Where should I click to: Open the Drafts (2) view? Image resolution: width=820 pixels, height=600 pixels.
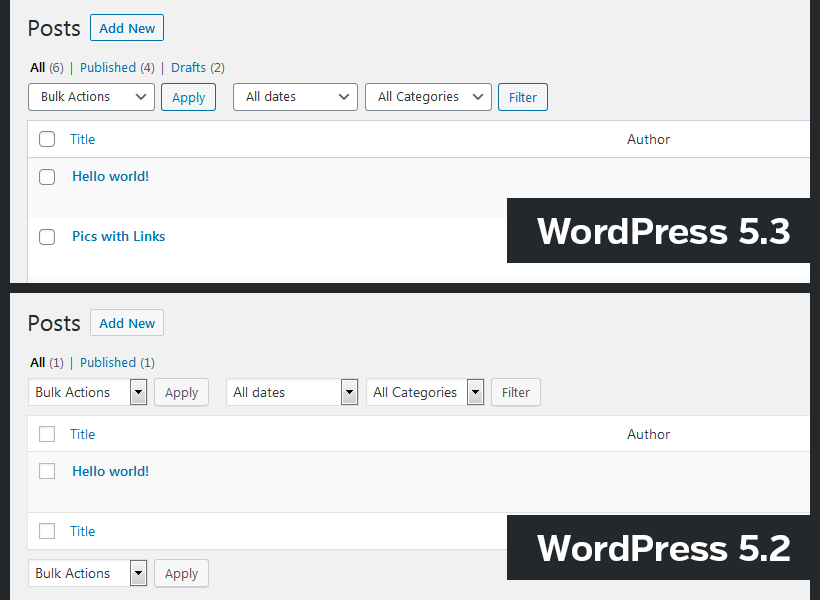tap(198, 67)
